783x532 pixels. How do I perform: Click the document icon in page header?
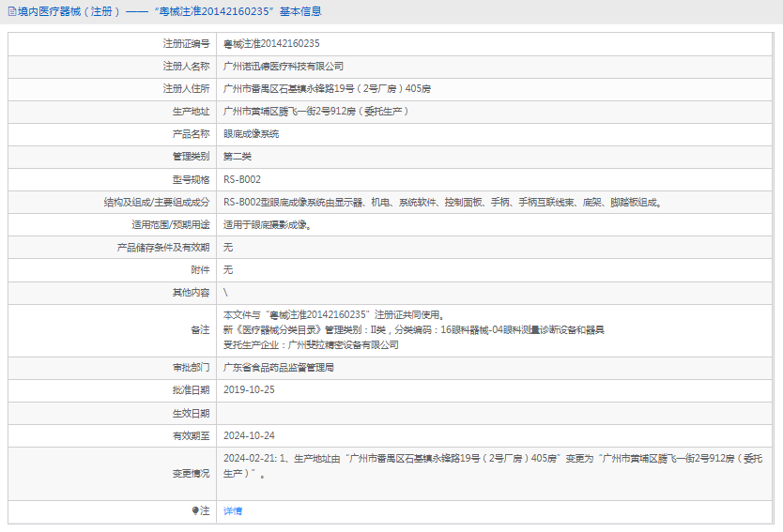click(x=12, y=11)
